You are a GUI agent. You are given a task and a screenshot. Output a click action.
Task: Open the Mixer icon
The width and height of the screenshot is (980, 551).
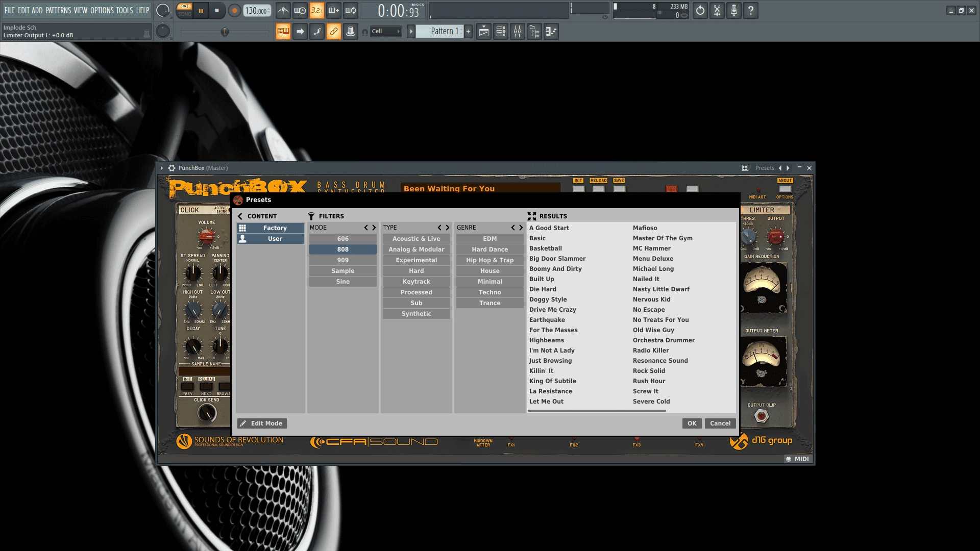click(x=518, y=32)
